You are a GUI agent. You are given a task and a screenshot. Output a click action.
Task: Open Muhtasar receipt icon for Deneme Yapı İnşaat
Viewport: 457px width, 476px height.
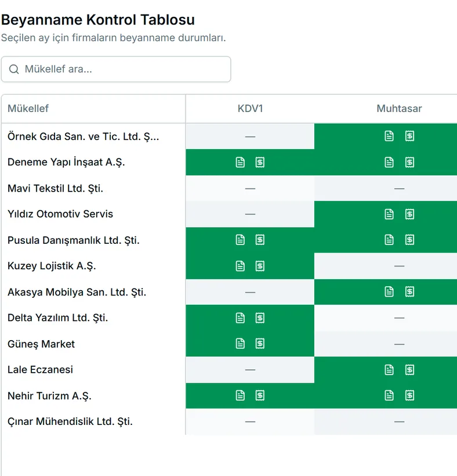tap(409, 163)
